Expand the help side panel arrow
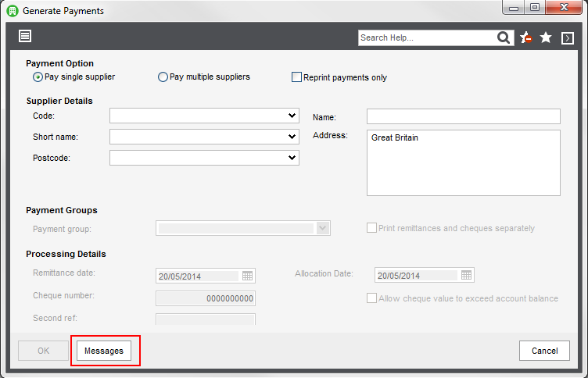 click(x=568, y=37)
